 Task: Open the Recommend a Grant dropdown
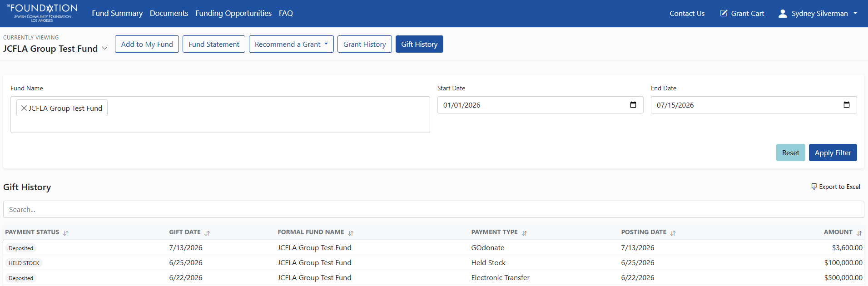[291, 44]
